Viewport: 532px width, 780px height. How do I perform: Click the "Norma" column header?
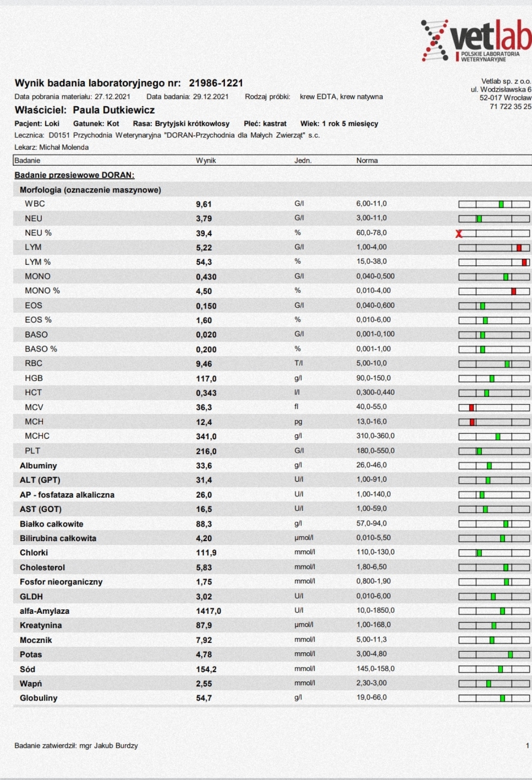(367, 160)
